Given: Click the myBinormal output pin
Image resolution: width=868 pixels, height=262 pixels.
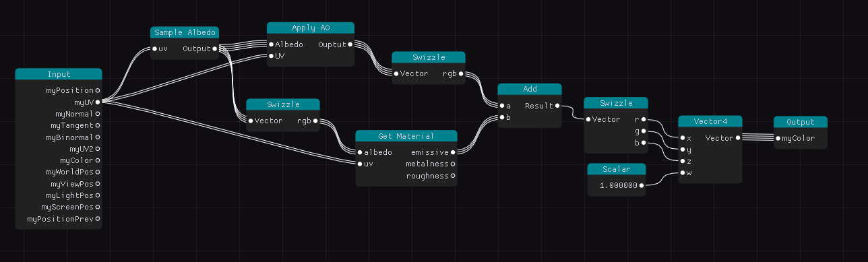Looking at the screenshot, I should [x=98, y=137].
